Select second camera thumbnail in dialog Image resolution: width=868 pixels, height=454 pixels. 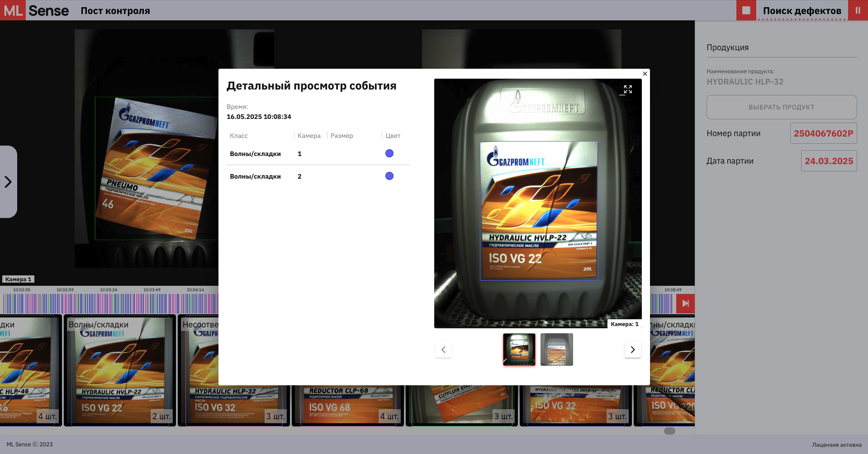tap(557, 350)
